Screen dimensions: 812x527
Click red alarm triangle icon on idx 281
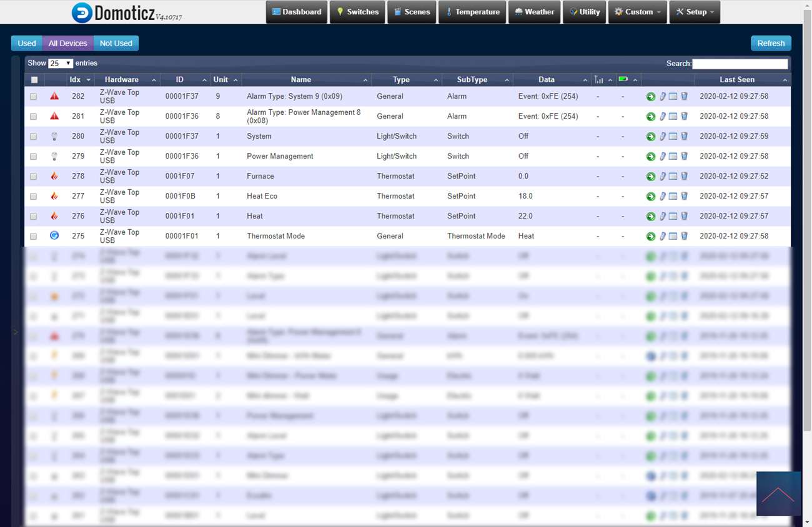tap(54, 116)
